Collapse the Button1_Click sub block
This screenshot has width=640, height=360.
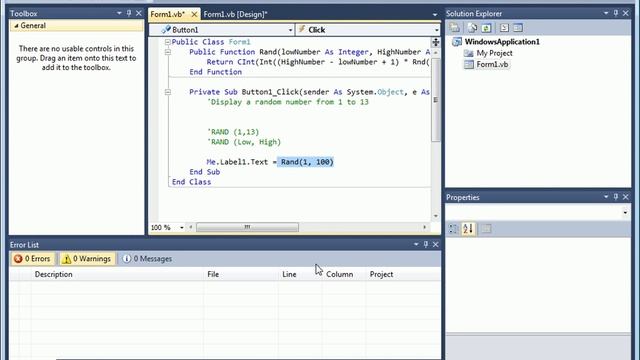[168, 92]
